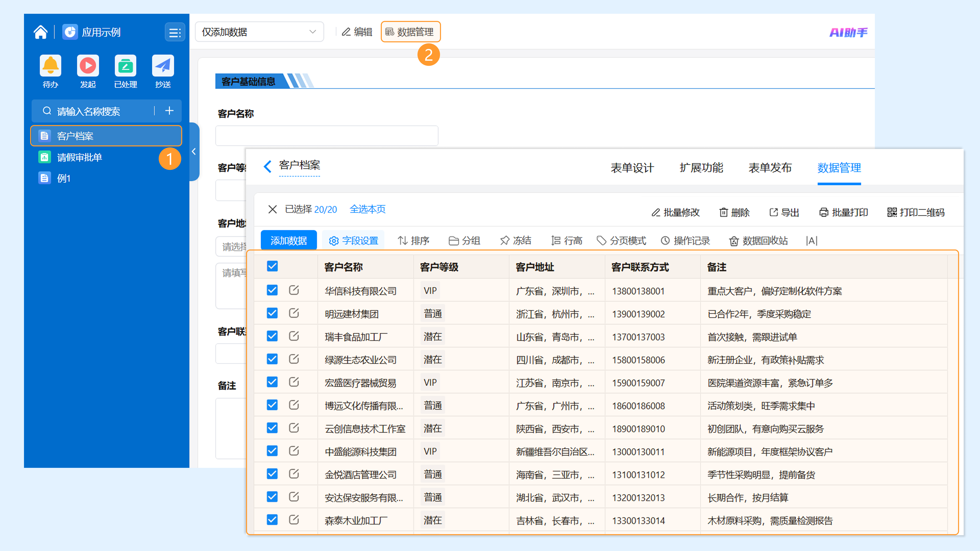
Task: Edit row 安达保安服务 via pencil icon
Action: point(294,497)
